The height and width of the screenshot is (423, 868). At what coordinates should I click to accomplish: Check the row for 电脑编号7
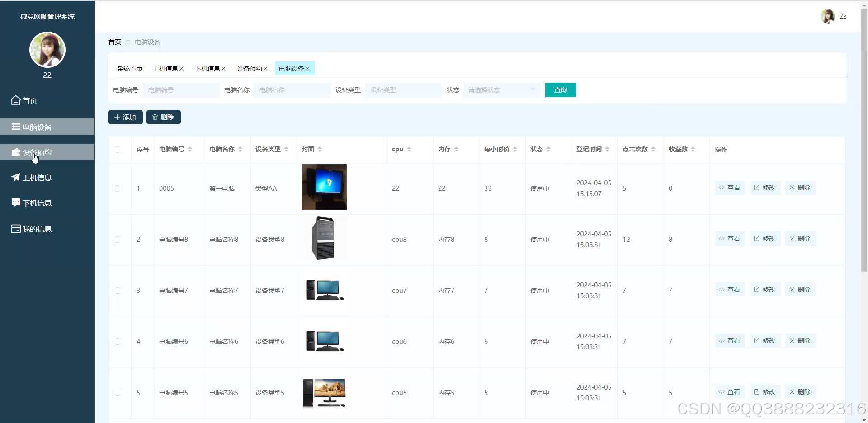click(x=117, y=291)
